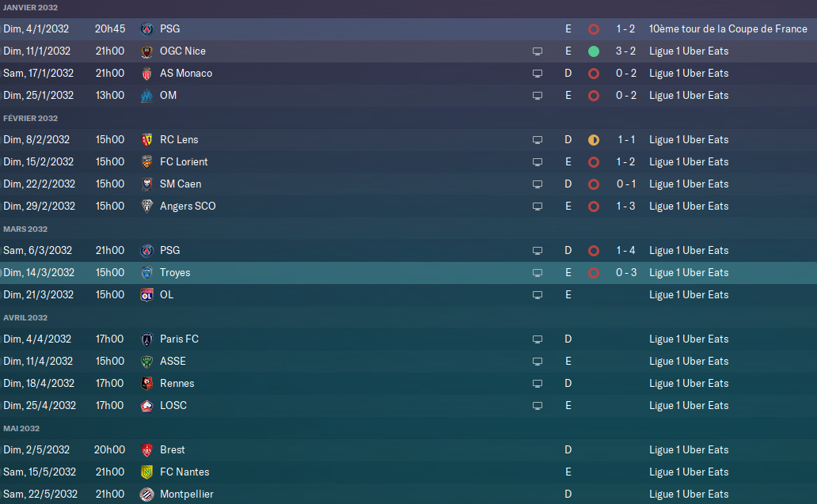Click the FÉVRIER 2032 month header
The height and width of the screenshot is (504, 817).
coord(31,119)
